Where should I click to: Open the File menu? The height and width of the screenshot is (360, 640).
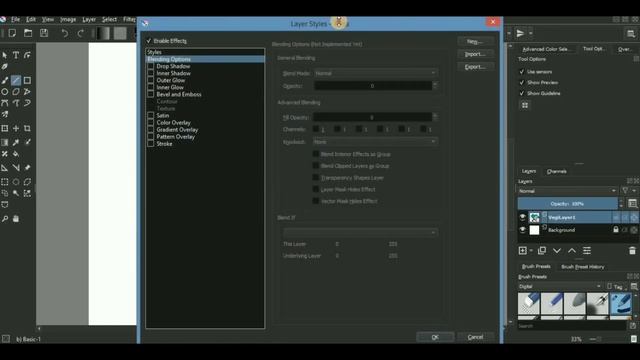tap(16, 19)
